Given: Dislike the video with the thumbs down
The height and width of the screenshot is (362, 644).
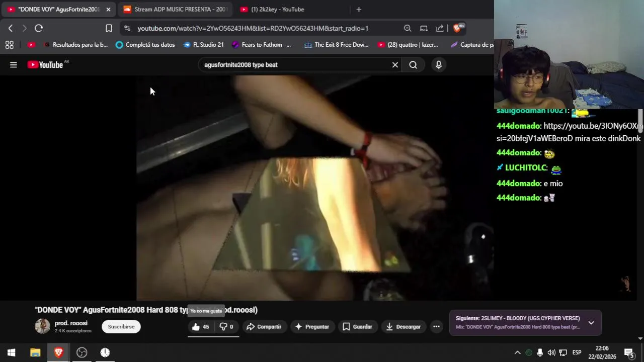Looking at the screenshot, I should coord(226,327).
